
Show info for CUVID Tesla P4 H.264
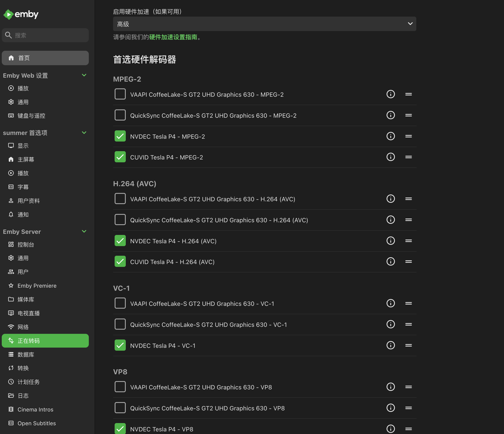(x=391, y=262)
